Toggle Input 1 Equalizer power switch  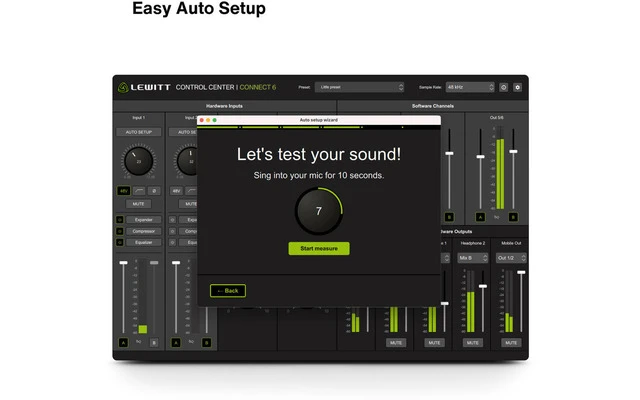[120, 242]
